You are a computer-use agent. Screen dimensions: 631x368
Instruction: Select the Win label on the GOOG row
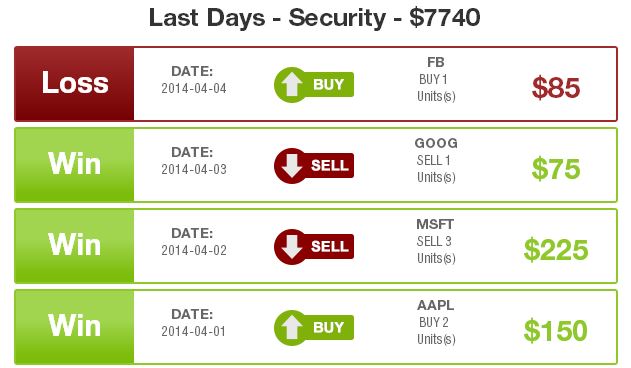click(x=74, y=165)
